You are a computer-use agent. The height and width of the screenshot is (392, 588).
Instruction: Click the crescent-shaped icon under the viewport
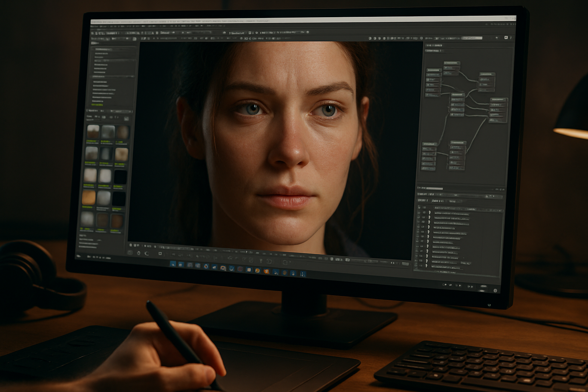tap(147, 253)
